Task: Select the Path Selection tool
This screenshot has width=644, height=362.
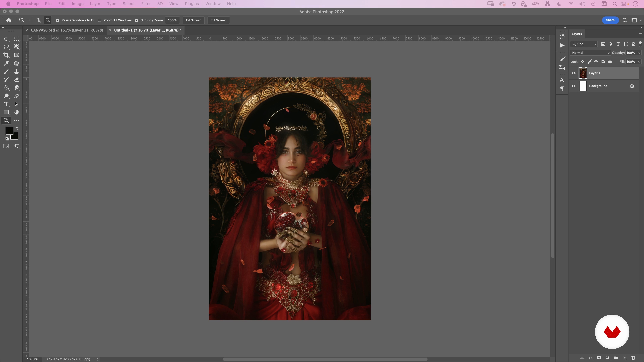Action: point(16,104)
